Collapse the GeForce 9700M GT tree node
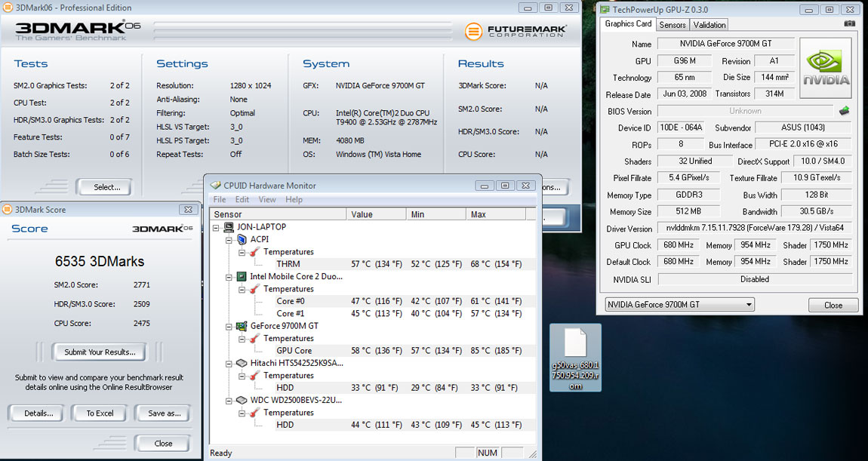868x461 pixels. click(229, 327)
